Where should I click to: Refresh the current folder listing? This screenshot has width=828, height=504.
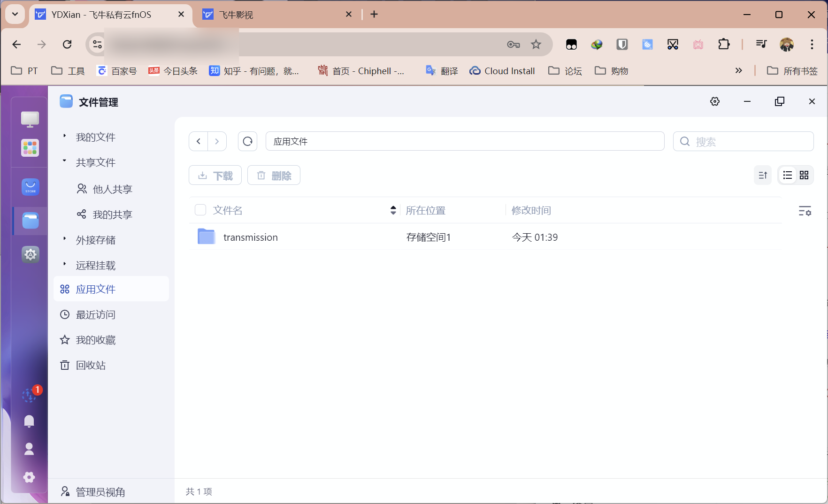(247, 141)
